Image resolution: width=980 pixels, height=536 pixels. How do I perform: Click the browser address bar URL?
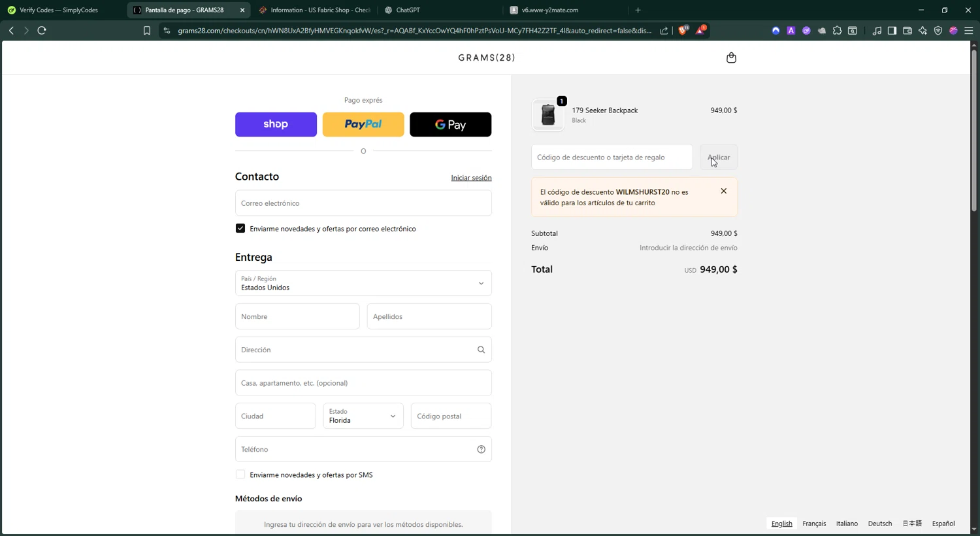tap(414, 31)
